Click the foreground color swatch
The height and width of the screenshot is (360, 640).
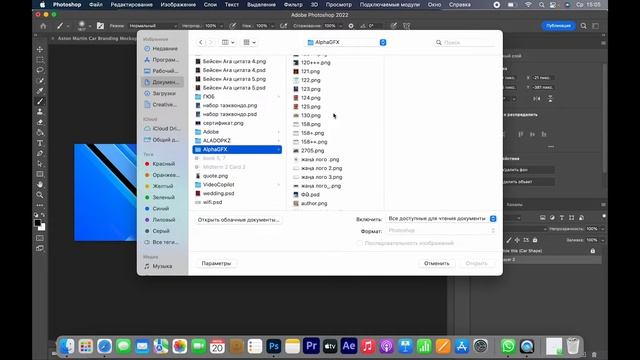(x=38, y=223)
